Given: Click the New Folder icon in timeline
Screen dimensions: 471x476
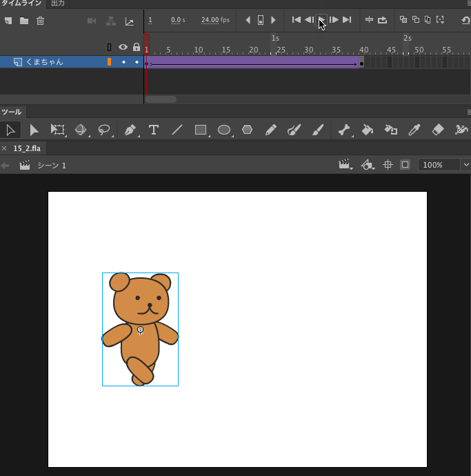Looking at the screenshot, I should click(24, 21).
